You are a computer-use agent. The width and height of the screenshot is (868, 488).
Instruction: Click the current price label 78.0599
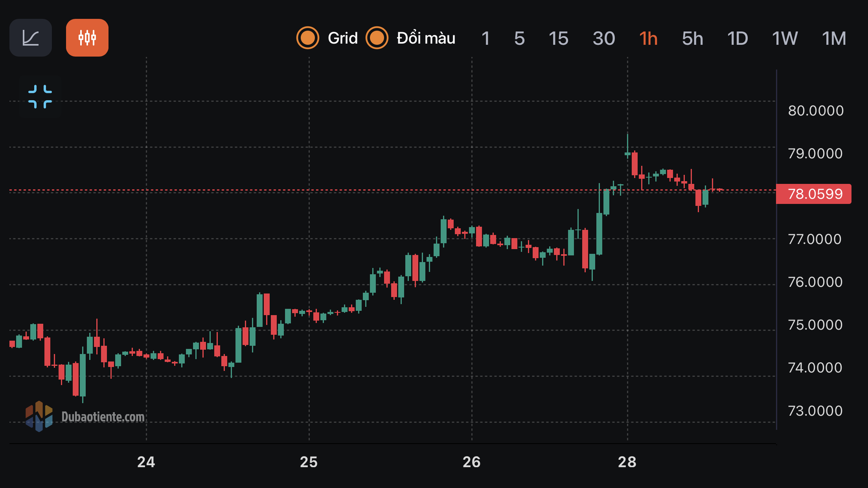point(814,194)
